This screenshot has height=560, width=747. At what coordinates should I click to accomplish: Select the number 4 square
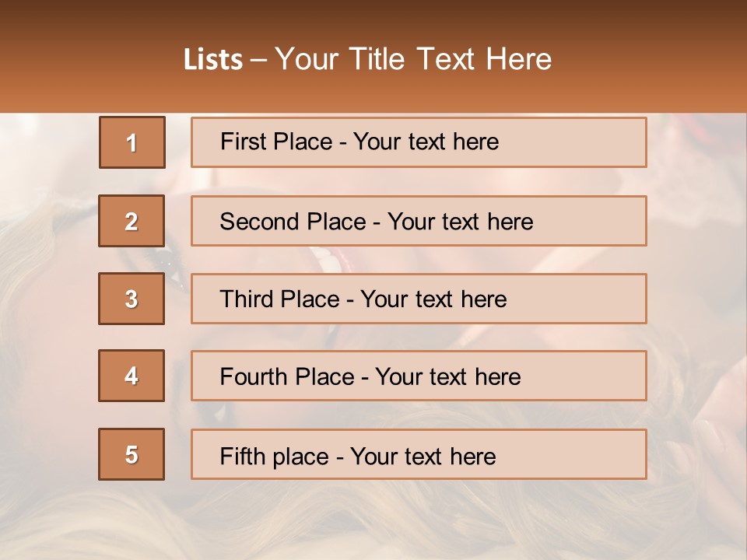132,376
